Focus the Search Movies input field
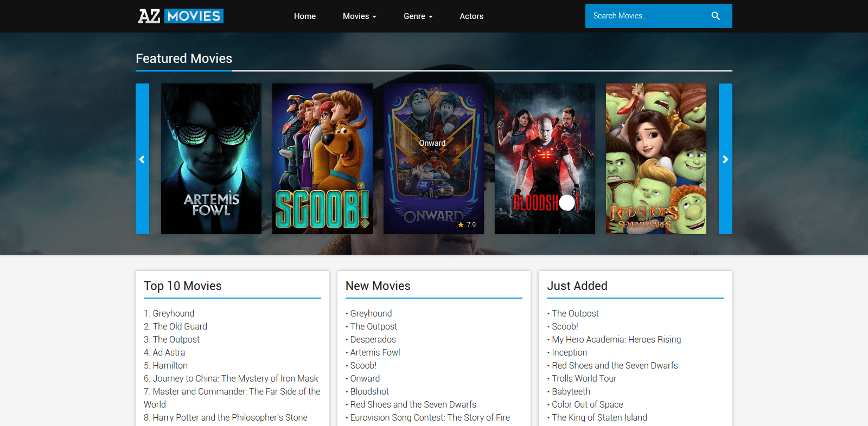The height and width of the screenshot is (426, 868). click(x=646, y=16)
